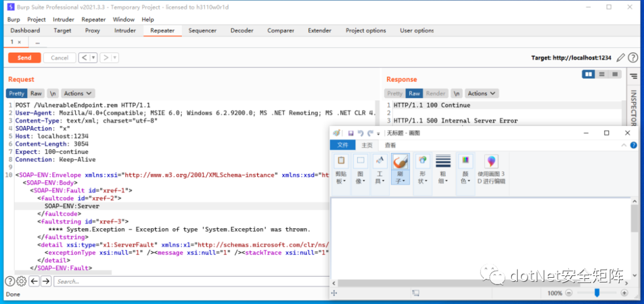Open the Response Actions dropdown
This screenshot has width=644, height=304.
pyautogui.click(x=482, y=93)
